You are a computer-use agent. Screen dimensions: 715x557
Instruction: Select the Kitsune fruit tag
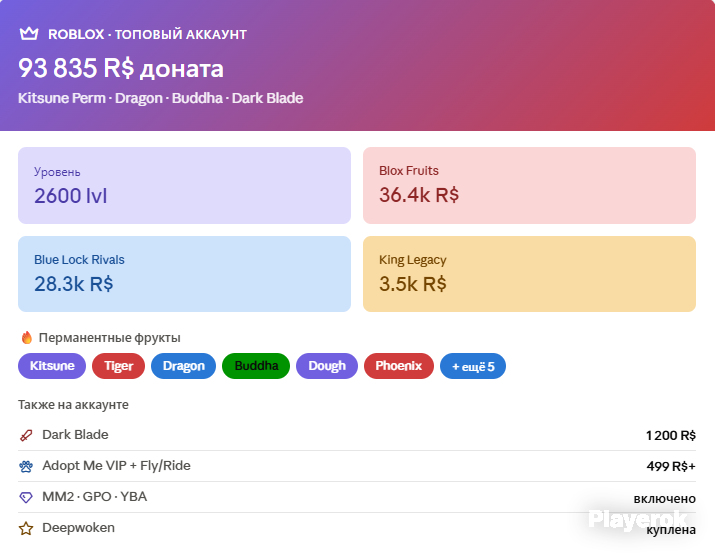[x=52, y=366]
